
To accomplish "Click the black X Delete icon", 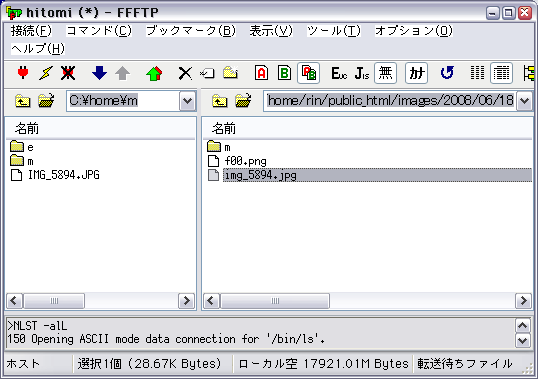I will [185, 73].
